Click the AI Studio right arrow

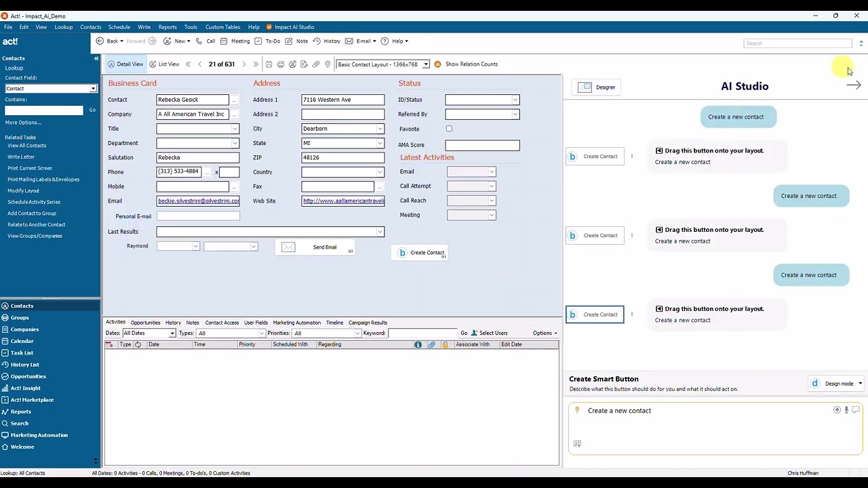coord(854,85)
